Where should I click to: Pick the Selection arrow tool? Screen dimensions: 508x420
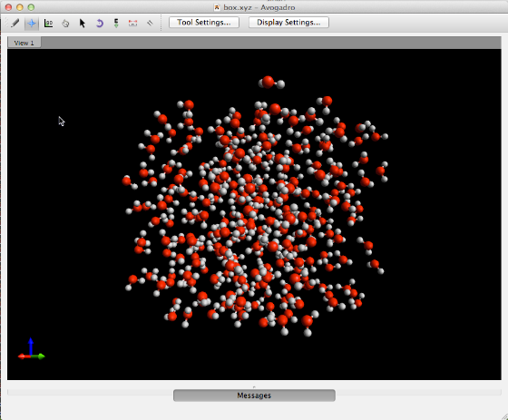(83, 23)
